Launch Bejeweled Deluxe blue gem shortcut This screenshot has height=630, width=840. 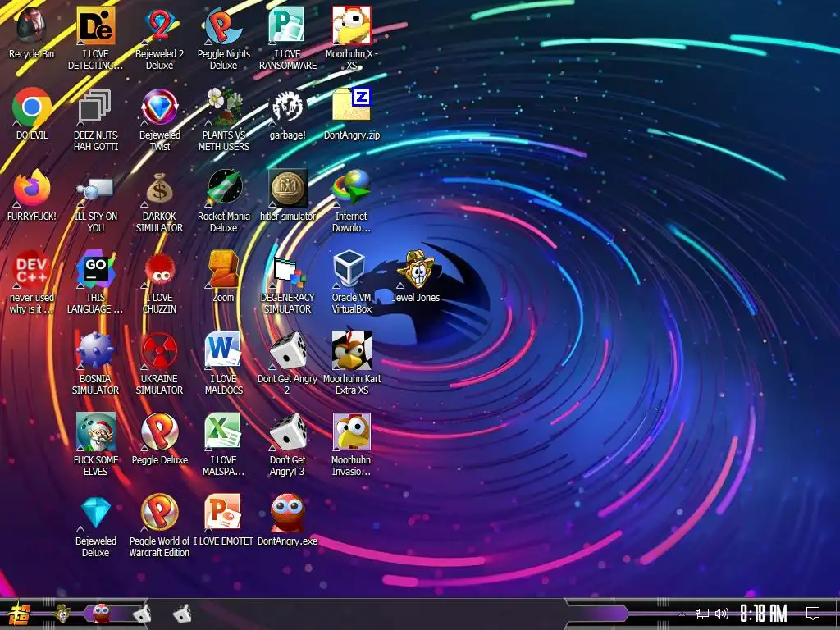(x=95, y=526)
